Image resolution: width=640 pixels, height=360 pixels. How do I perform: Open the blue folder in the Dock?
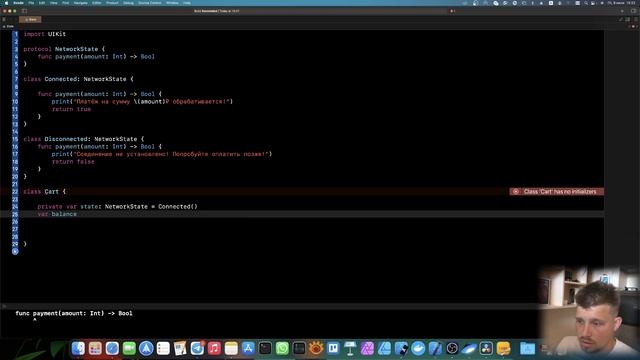pos(527,348)
